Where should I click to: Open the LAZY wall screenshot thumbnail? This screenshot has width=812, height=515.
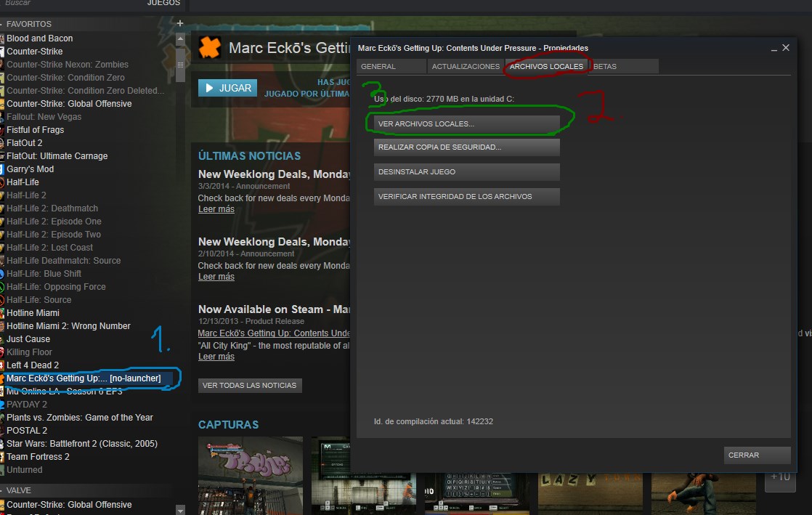point(590,494)
